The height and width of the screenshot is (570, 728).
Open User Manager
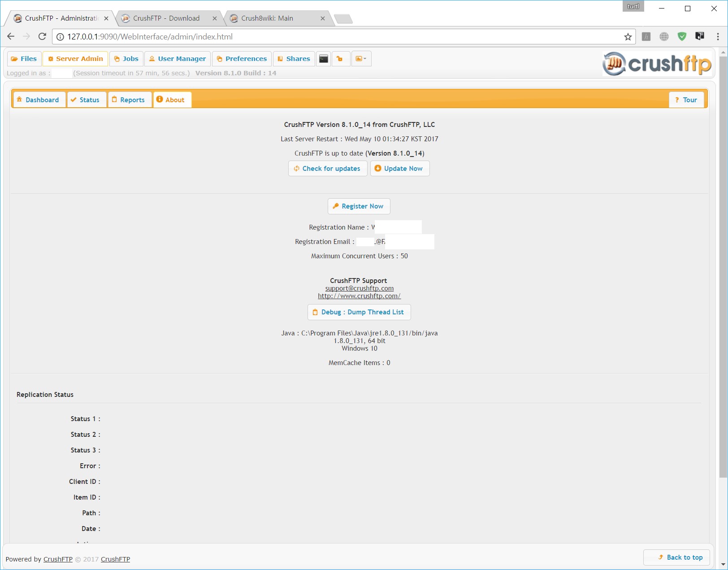pos(178,59)
